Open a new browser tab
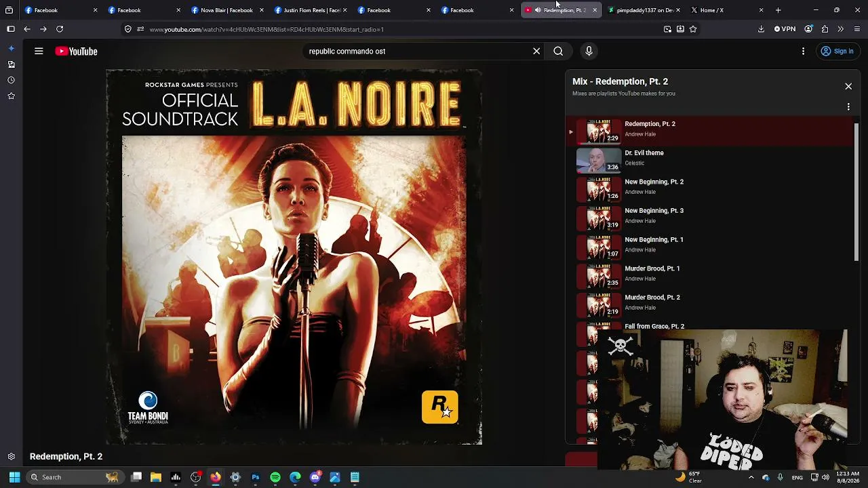Screen dimensions: 868x488 pyautogui.click(x=778, y=10)
